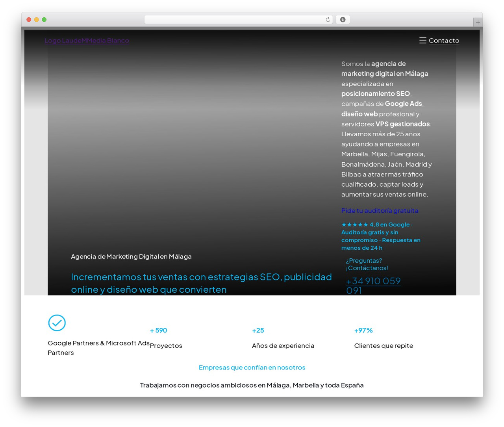Focus the browser address bar

239,20
